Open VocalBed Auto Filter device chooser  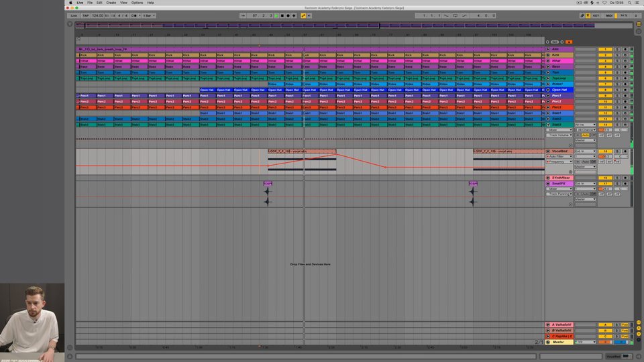tap(559, 156)
